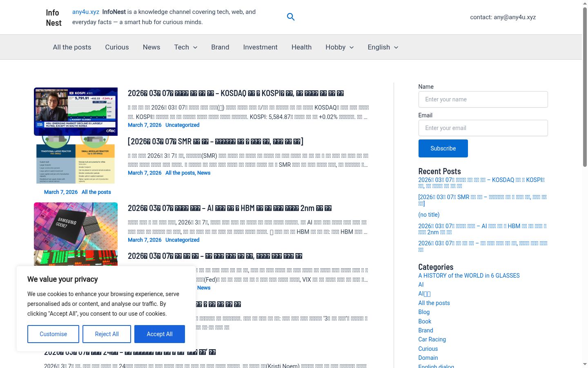
Task: Click the scrollbar down arrow
Action: click(x=585, y=364)
